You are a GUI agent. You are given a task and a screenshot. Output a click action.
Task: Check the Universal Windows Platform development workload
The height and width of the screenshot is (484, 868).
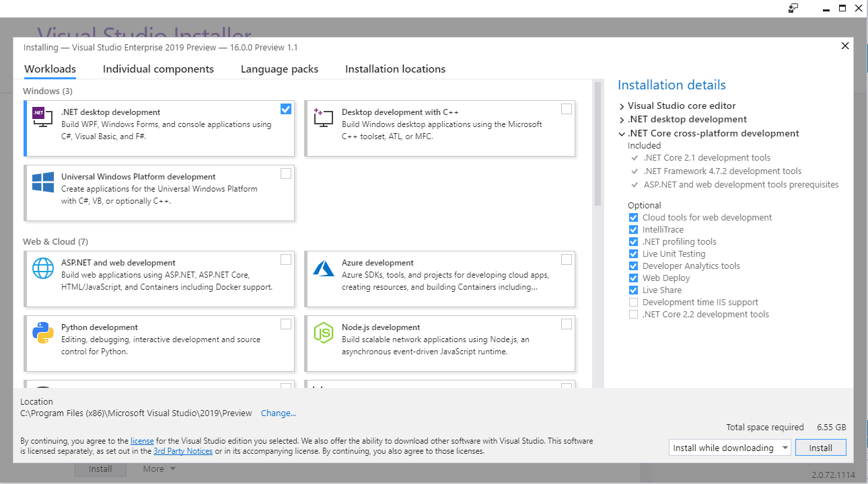click(x=286, y=173)
